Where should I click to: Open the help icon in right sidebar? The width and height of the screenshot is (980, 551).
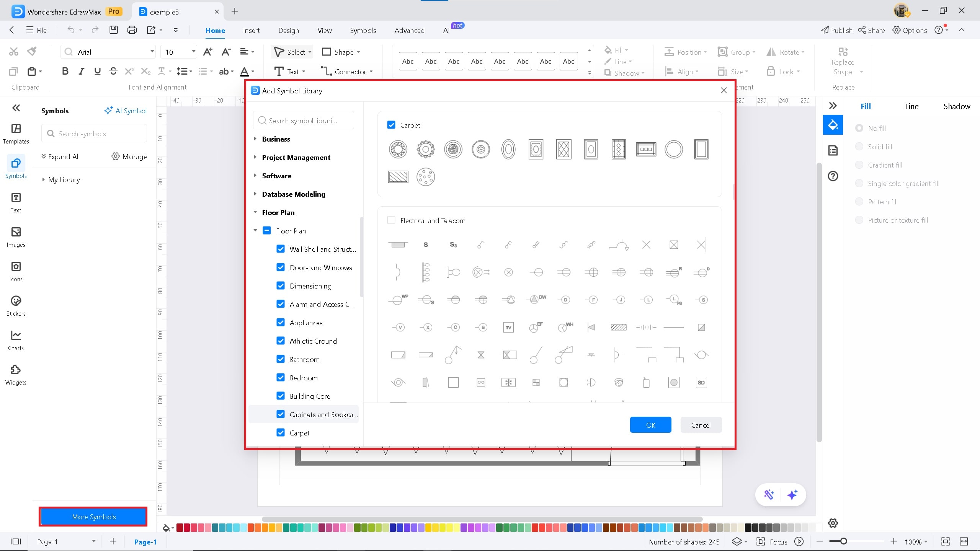point(833,176)
